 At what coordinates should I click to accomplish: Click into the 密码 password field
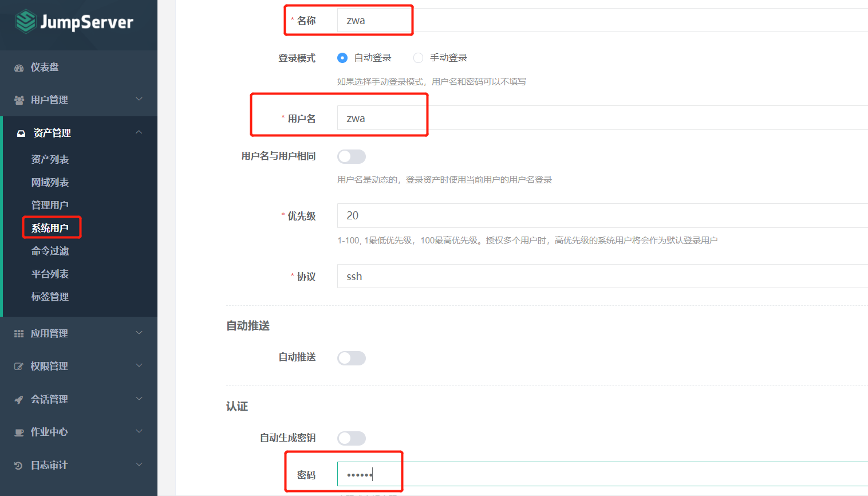tap(602, 474)
